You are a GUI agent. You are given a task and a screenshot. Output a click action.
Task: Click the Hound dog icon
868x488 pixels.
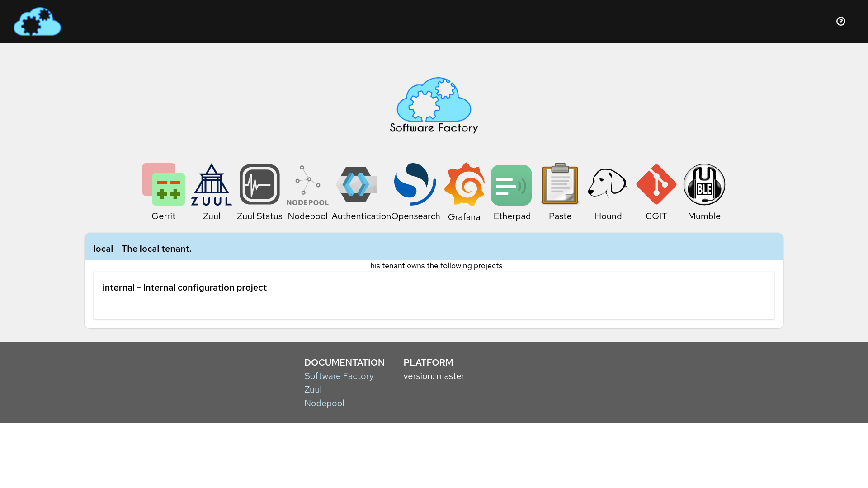[x=608, y=184]
